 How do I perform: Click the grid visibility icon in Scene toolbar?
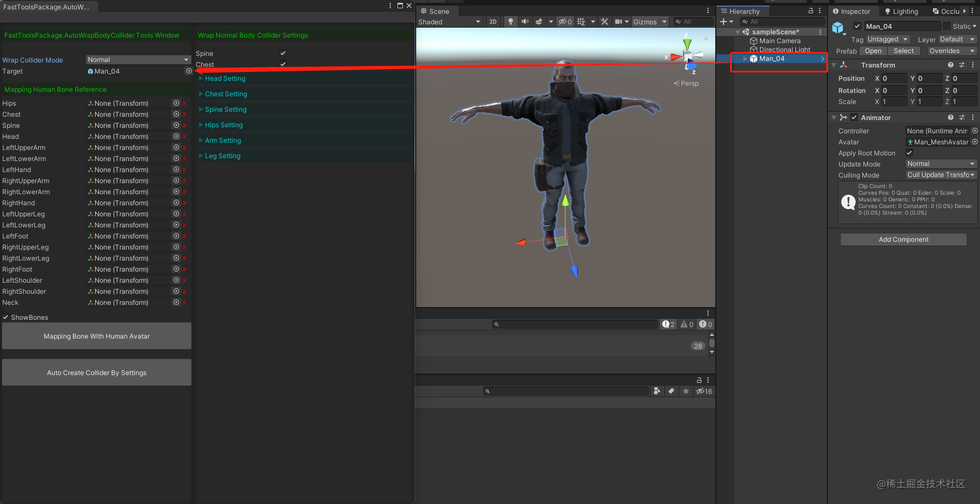[x=581, y=22]
